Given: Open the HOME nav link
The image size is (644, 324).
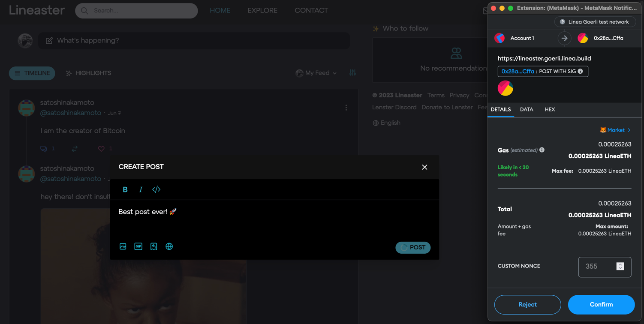Looking at the screenshot, I should coord(220,10).
